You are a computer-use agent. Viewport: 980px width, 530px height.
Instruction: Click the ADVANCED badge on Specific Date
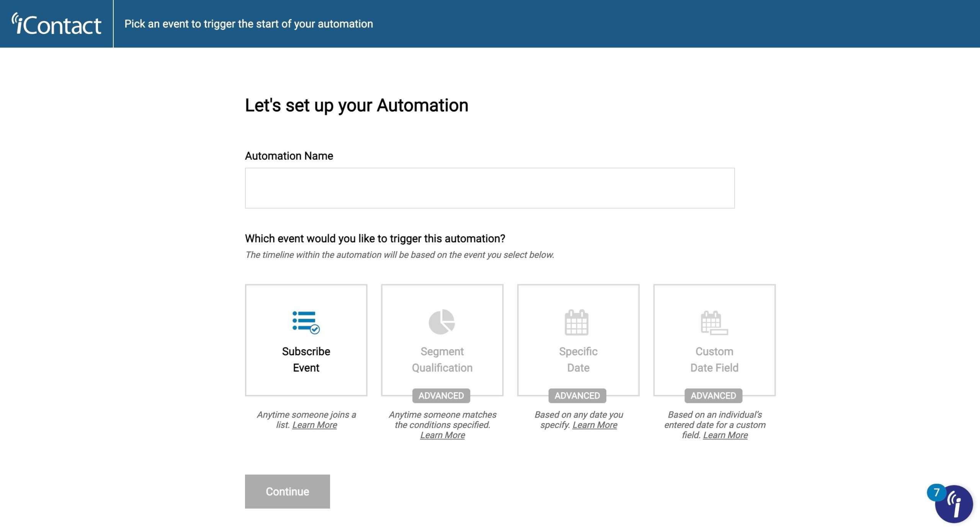(x=577, y=396)
